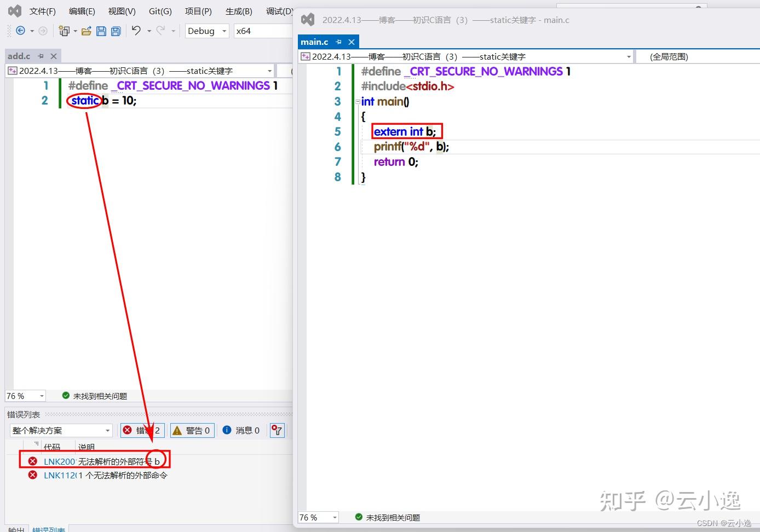760x532 pixels.
Task: Open the 生成(B) menu
Action: (x=239, y=11)
